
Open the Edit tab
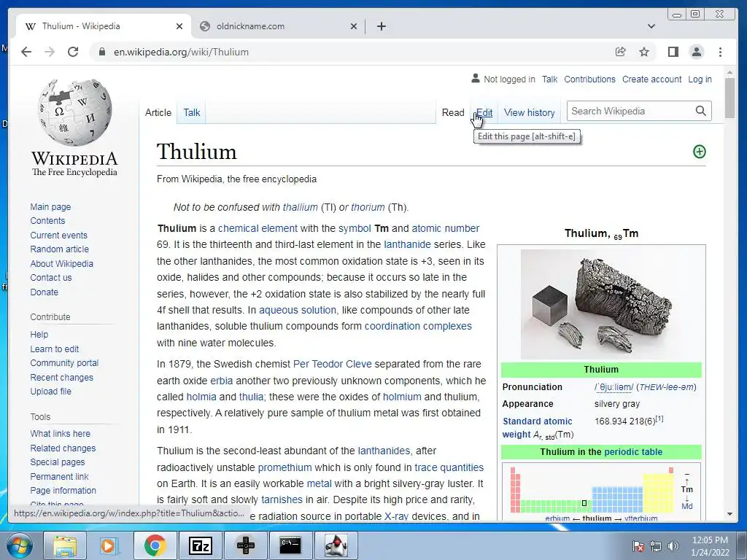click(x=484, y=113)
